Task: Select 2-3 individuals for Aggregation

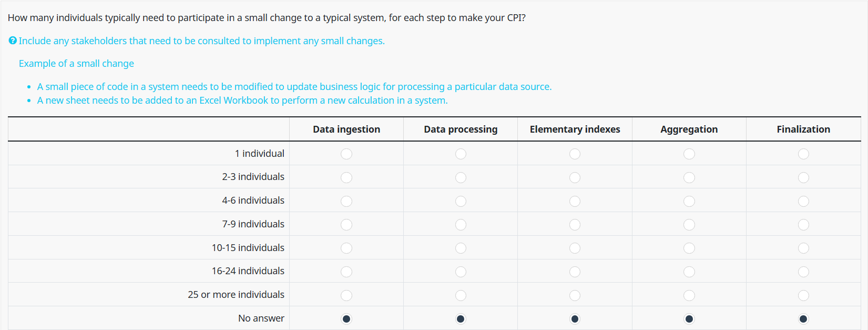Action: pos(689,177)
